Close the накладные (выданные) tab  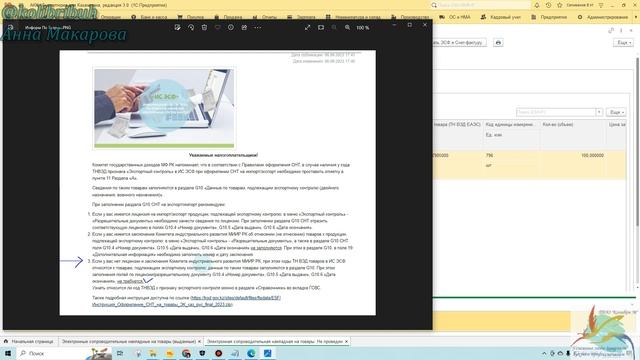200,341
